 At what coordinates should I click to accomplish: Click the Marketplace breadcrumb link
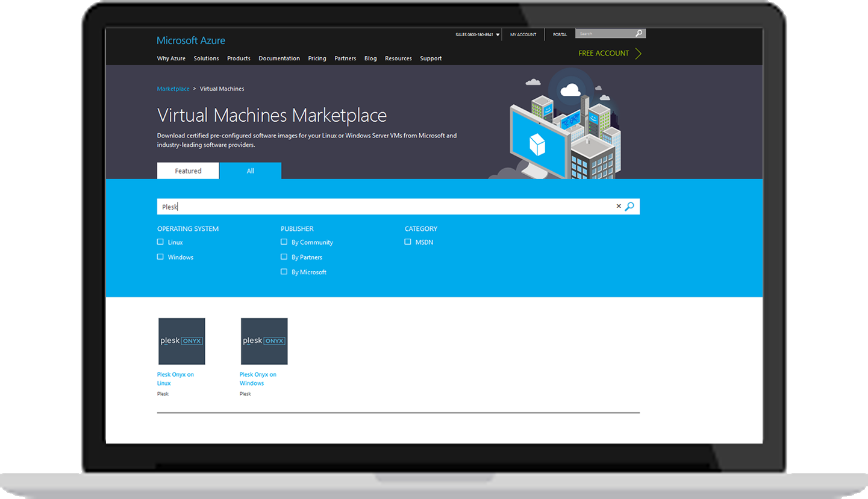point(173,89)
